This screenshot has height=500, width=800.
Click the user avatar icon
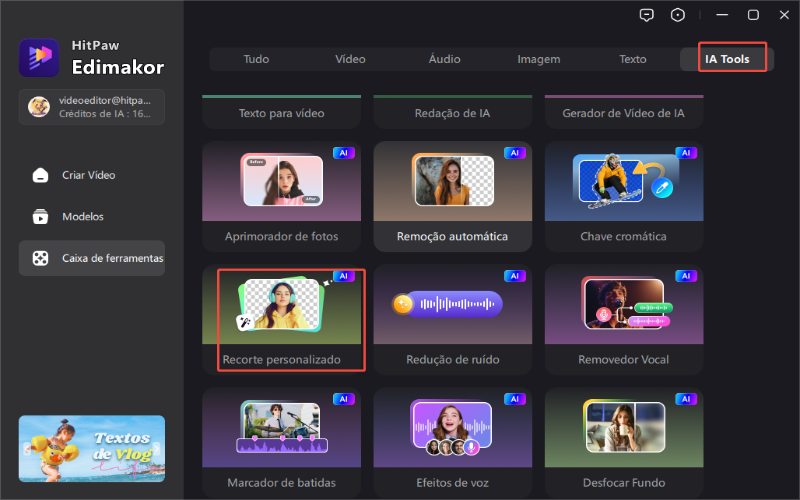click(x=38, y=106)
